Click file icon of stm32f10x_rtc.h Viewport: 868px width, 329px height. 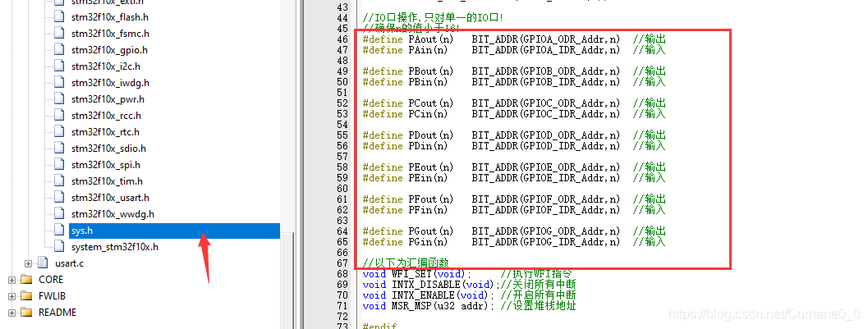click(x=59, y=131)
